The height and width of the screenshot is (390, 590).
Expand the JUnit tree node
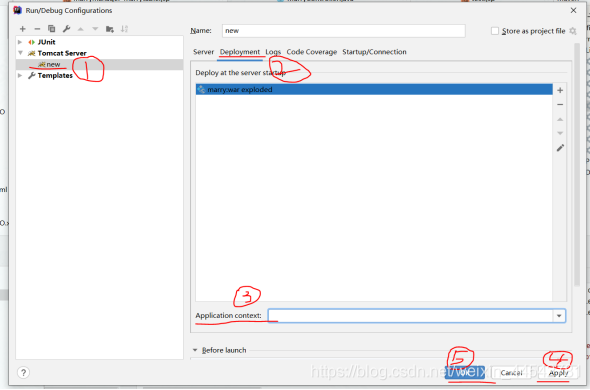click(20, 42)
